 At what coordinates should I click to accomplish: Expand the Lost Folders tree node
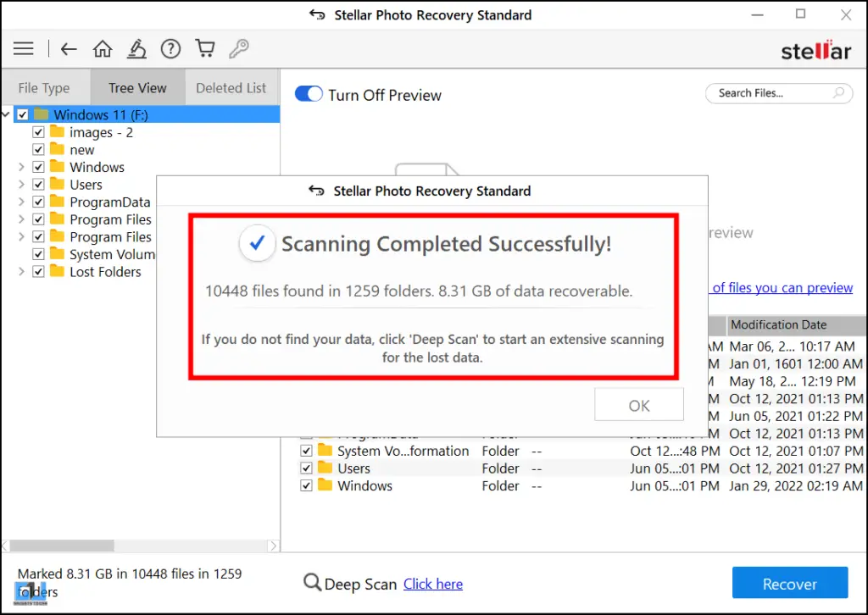tap(21, 272)
